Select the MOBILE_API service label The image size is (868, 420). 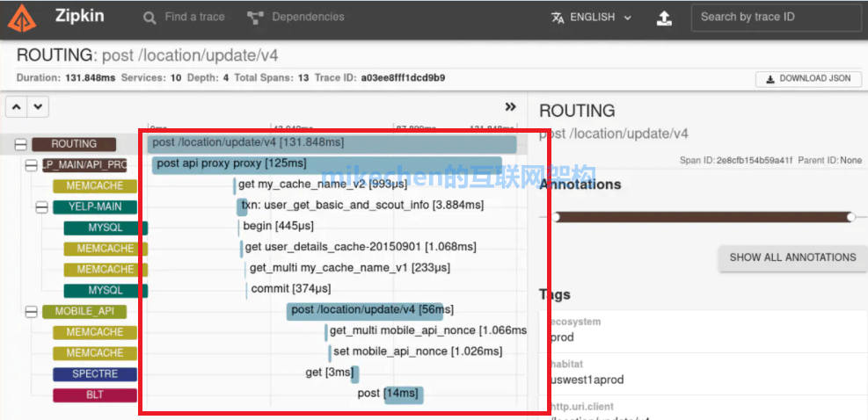pyautogui.click(x=84, y=311)
